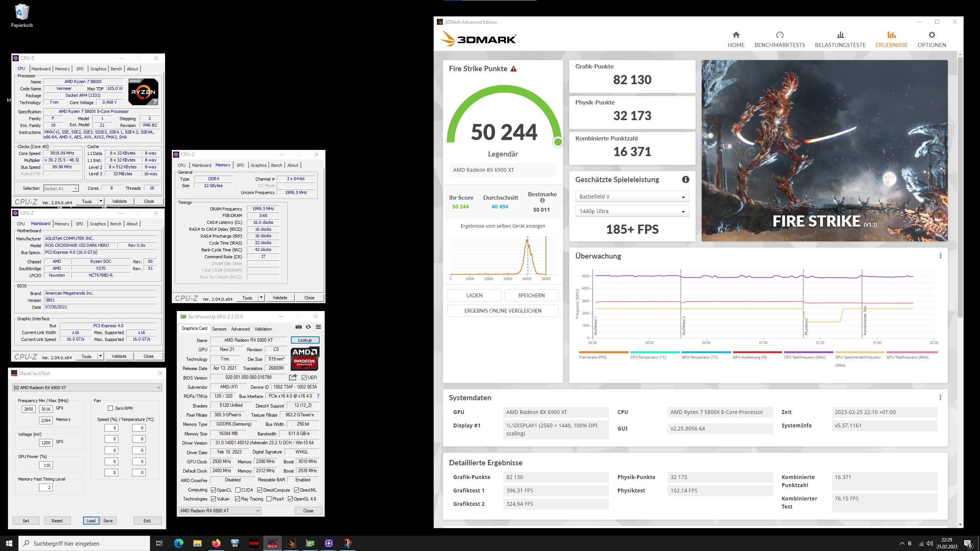This screenshot has width=980, height=551.
Task: Click the 3DMark vertical scrollbar
Action: 960,187
